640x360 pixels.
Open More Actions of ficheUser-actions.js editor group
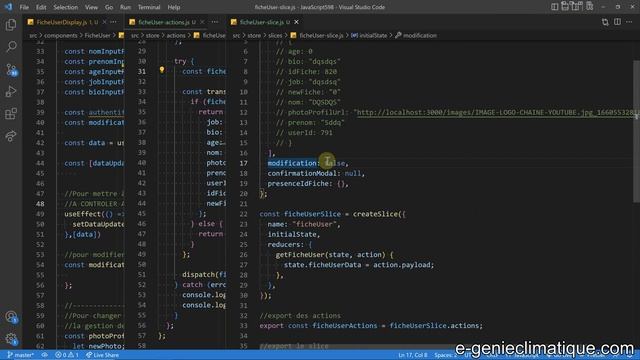click(215, 22)
